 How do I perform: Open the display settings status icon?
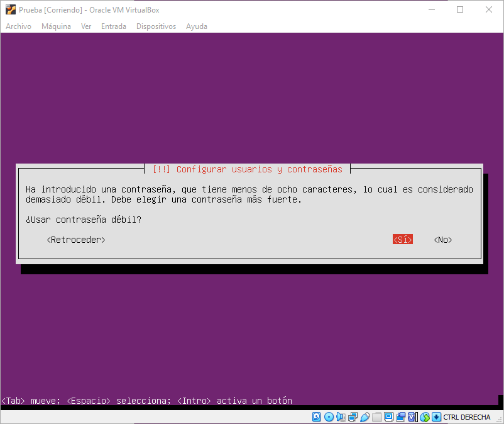tap(388, 417)
